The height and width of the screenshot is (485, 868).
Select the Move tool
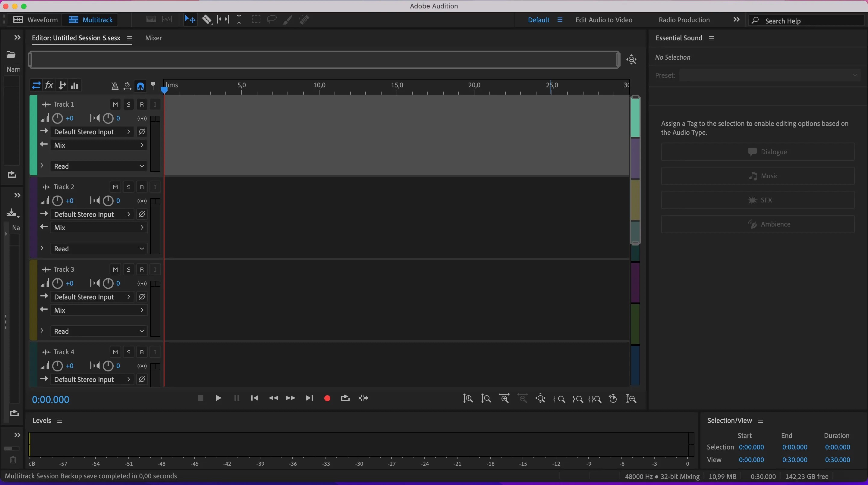tap(190, 20)
